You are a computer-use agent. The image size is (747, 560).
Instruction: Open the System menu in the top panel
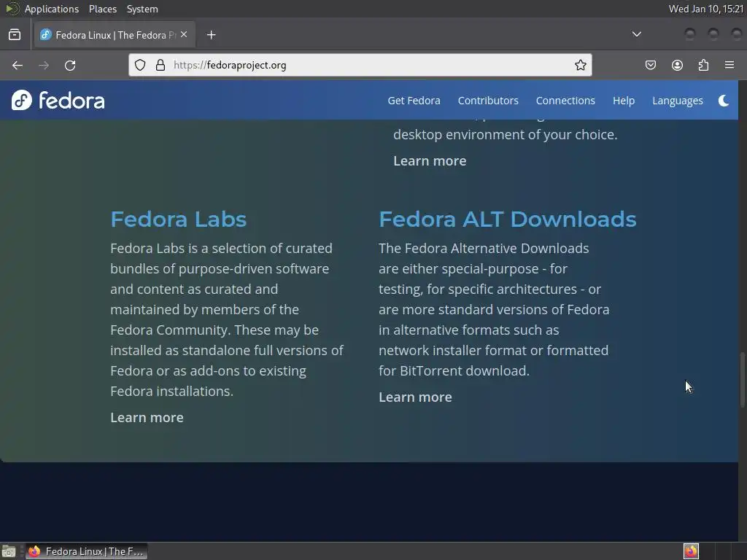coord(142,9)
